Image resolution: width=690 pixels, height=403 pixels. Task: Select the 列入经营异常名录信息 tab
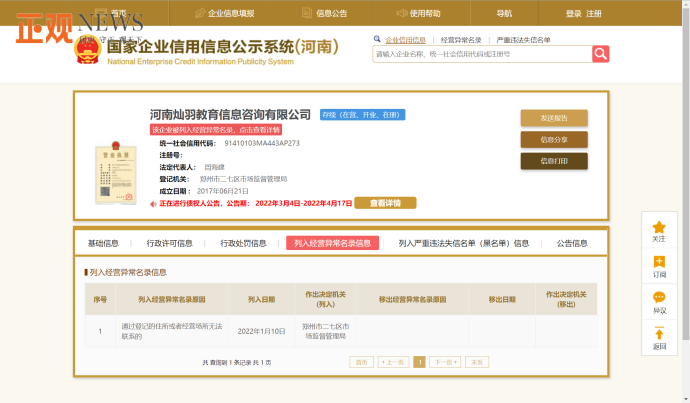(x=332, y=243)
